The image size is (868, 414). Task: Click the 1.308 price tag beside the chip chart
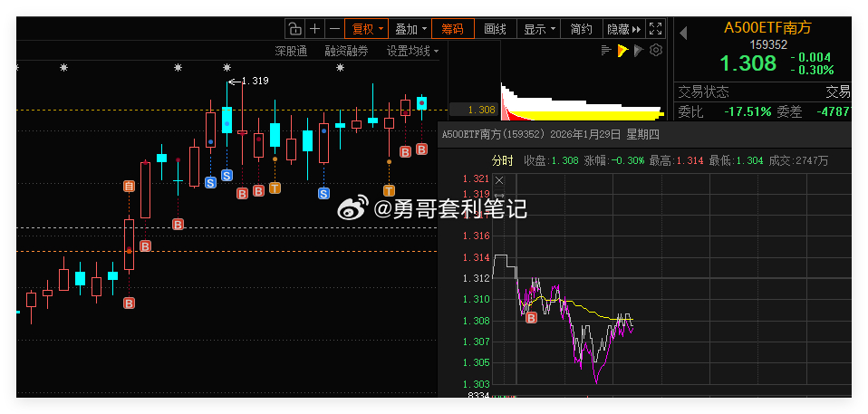pyautogui.click(x=475, y=110)
